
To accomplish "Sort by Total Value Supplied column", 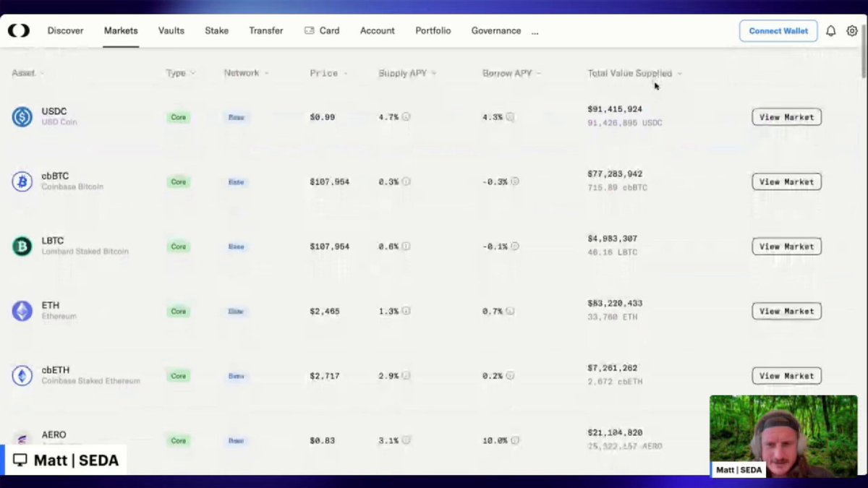I will (x=634, y=73).
